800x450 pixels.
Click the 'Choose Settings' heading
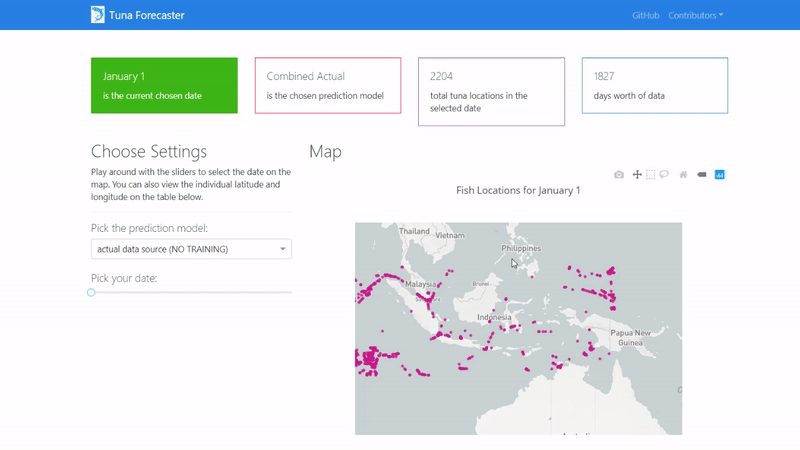point(149,152)
